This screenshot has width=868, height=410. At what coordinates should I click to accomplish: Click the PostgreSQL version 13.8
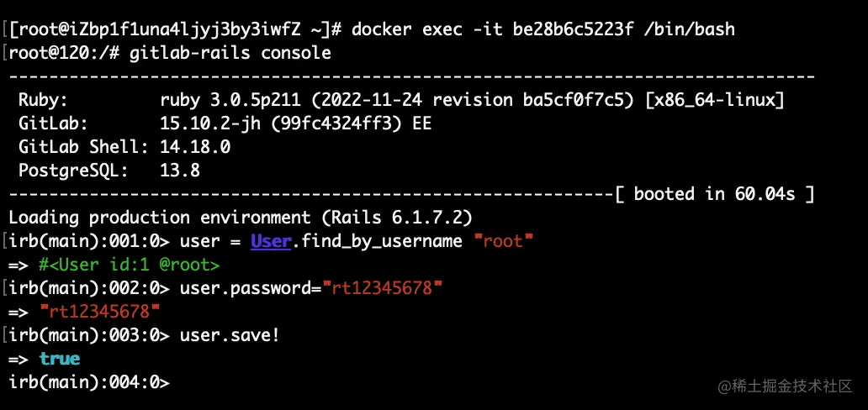[180, 171]
